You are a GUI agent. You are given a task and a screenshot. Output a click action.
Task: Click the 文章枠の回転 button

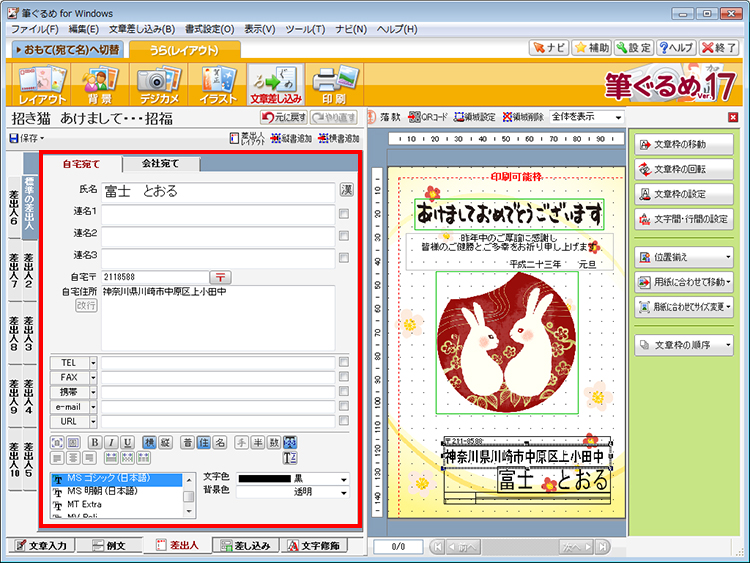click(x=684, y=169)
